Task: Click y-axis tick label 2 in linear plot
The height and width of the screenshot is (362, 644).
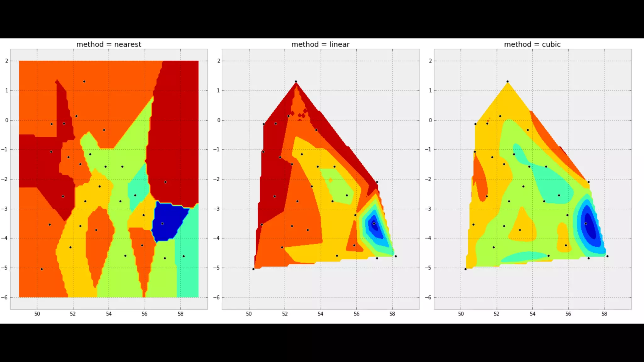Action: (219, 61)
